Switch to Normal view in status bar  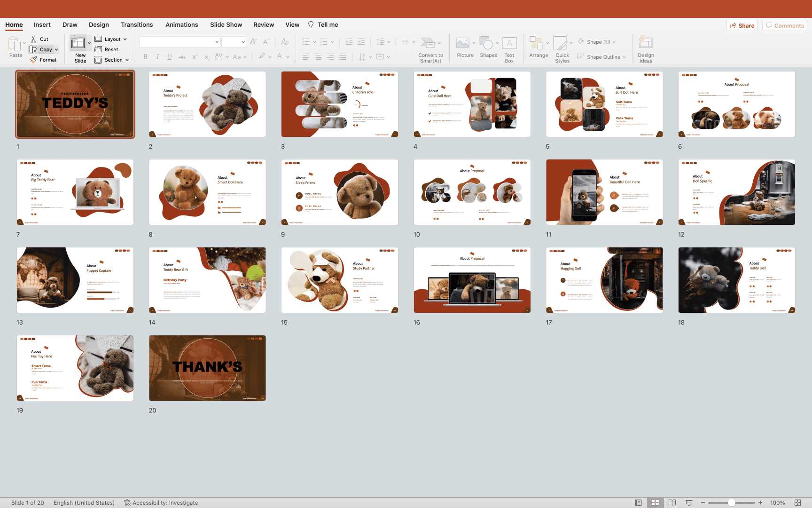638,503
